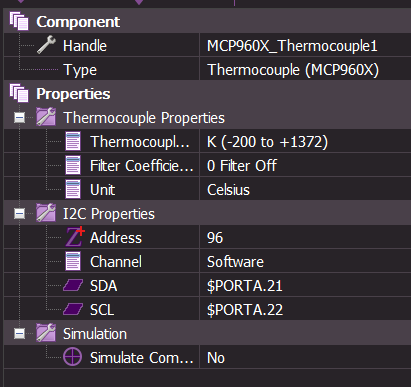Open the 0 Filter Off dropdown
Image resolution: width=411 pixels, height=387 pixels.
[305, 166]
